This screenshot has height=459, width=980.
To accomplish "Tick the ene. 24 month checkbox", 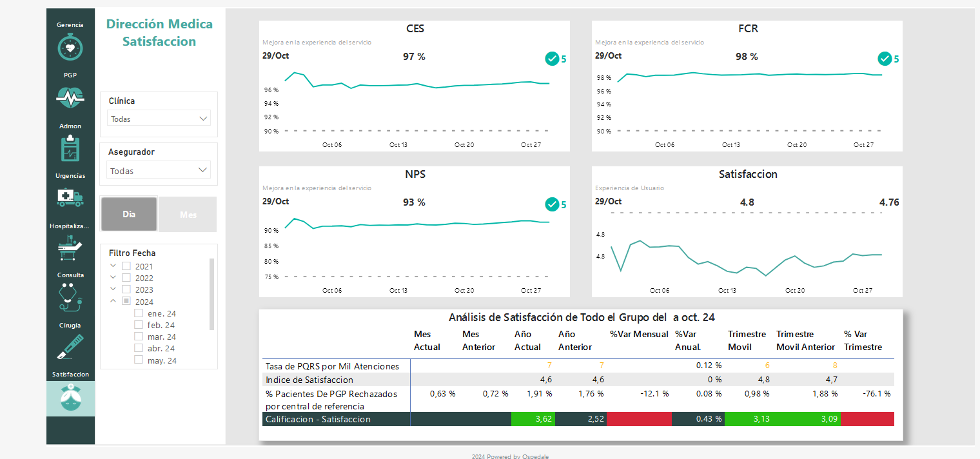I will click(139, 313).
